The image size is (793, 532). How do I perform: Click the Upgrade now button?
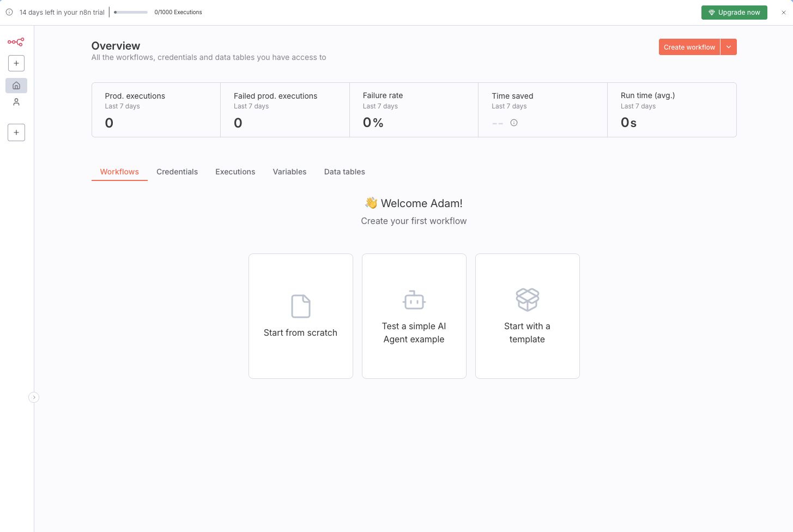[734, 13]
